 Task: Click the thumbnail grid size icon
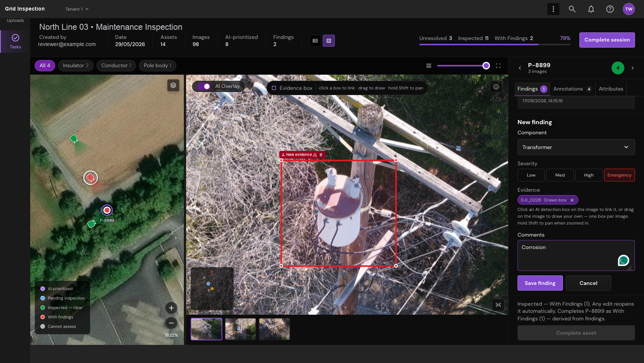click(x=429, y=66)
